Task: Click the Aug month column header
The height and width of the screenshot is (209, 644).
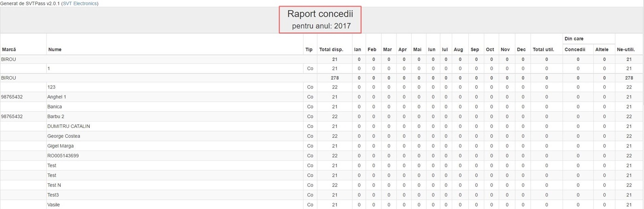Action: pos(458,49)
